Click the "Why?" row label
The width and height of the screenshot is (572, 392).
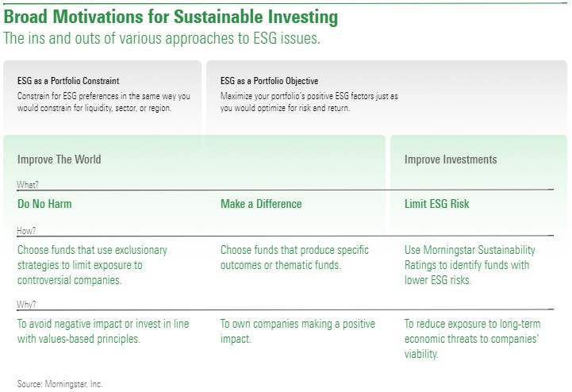(x=27, y=305)
